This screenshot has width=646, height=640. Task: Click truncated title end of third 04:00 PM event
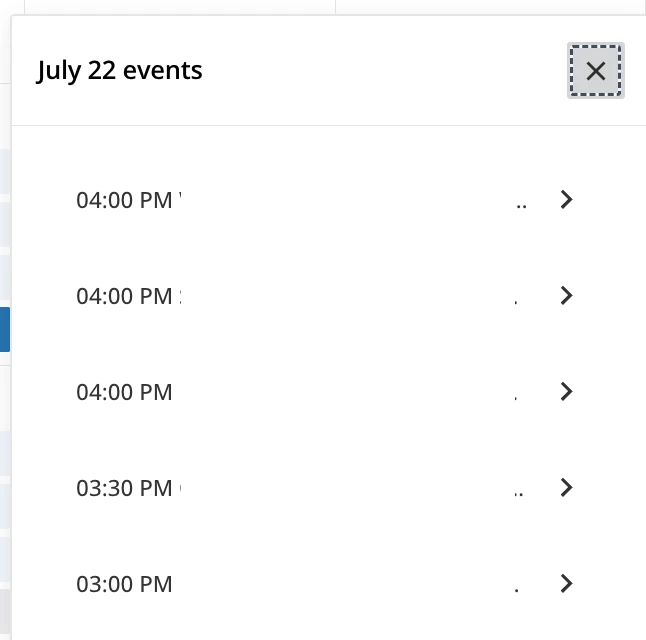coord(516,396)
